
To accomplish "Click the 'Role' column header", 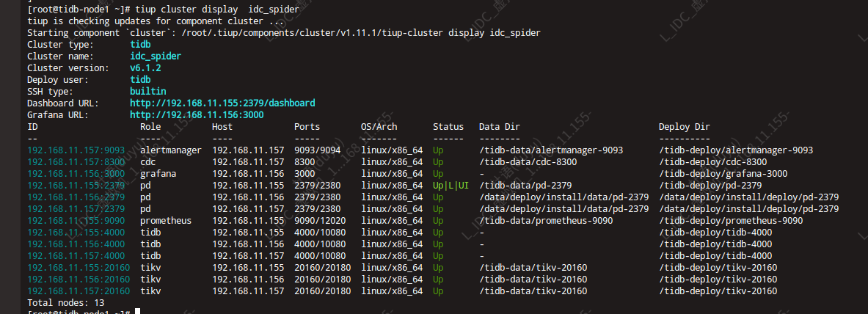I will tap(150, 127).
